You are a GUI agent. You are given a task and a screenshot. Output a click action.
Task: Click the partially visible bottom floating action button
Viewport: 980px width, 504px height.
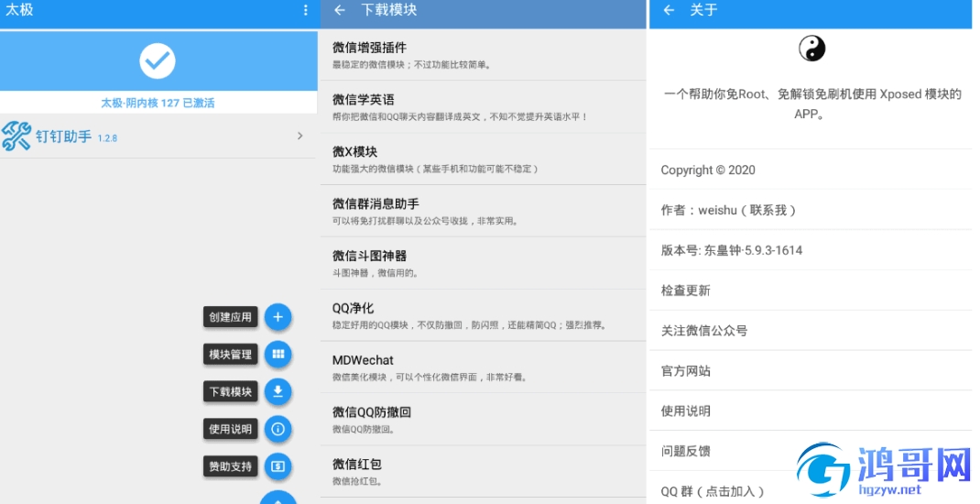pyautogui.click(x=278, y=498)
